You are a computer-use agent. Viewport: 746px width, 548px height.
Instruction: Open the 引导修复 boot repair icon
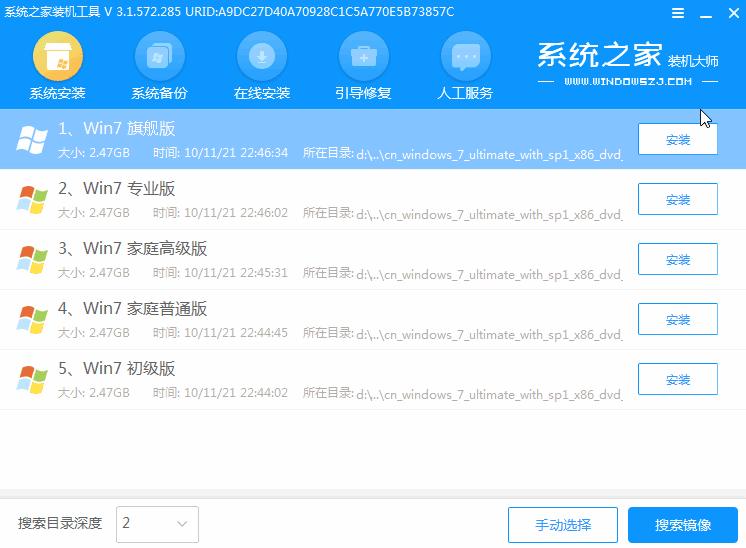tap(363, 56)
